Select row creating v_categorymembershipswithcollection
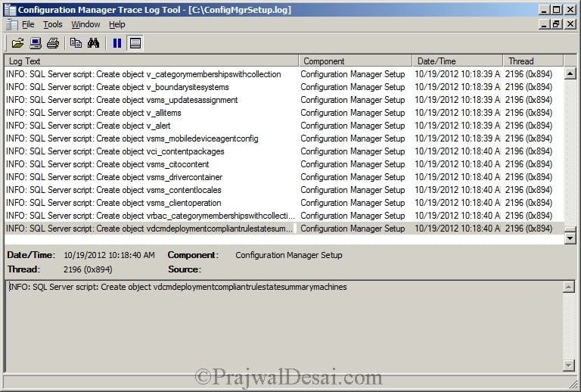Screen dimensions: 581x392 point(284,74)
